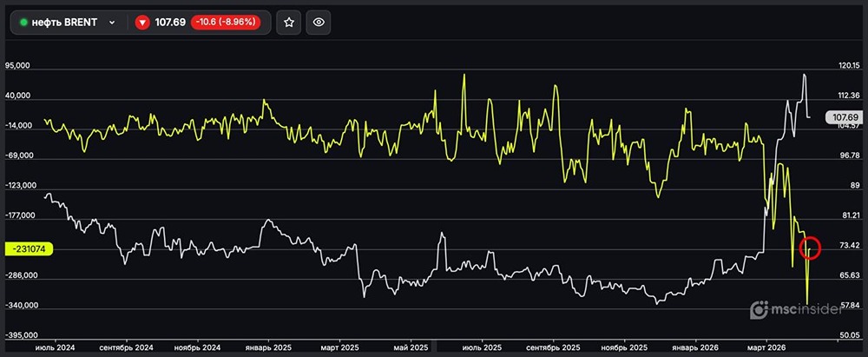
Task: Click the red down-arrow price direction icon
Action: point(142,23)
